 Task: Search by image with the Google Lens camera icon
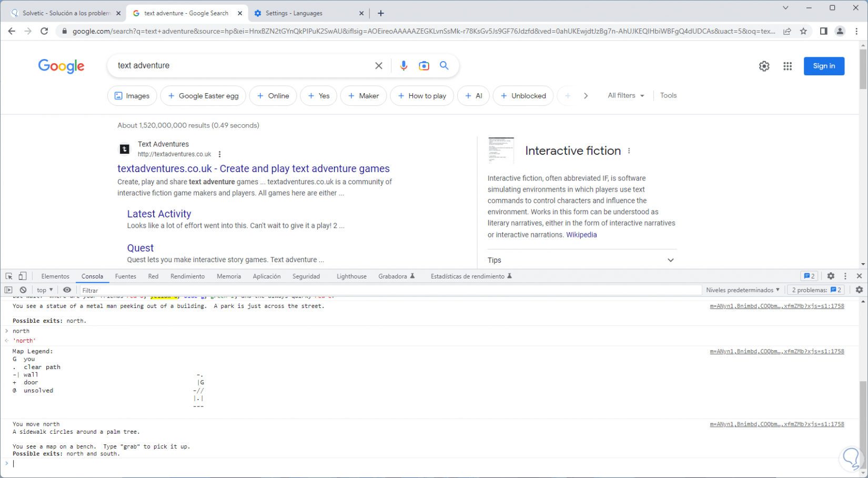tap(424, 66)
